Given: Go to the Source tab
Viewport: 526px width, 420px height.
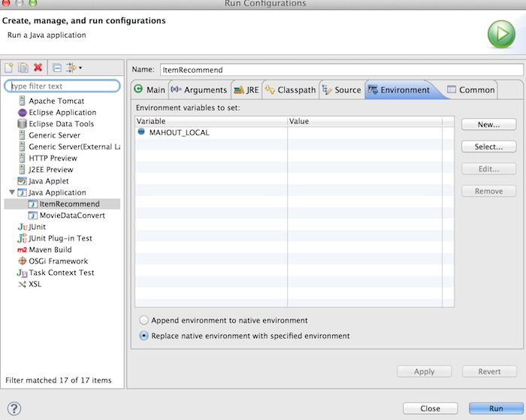Looking at the screenshot, I should (x=342, y=90).
